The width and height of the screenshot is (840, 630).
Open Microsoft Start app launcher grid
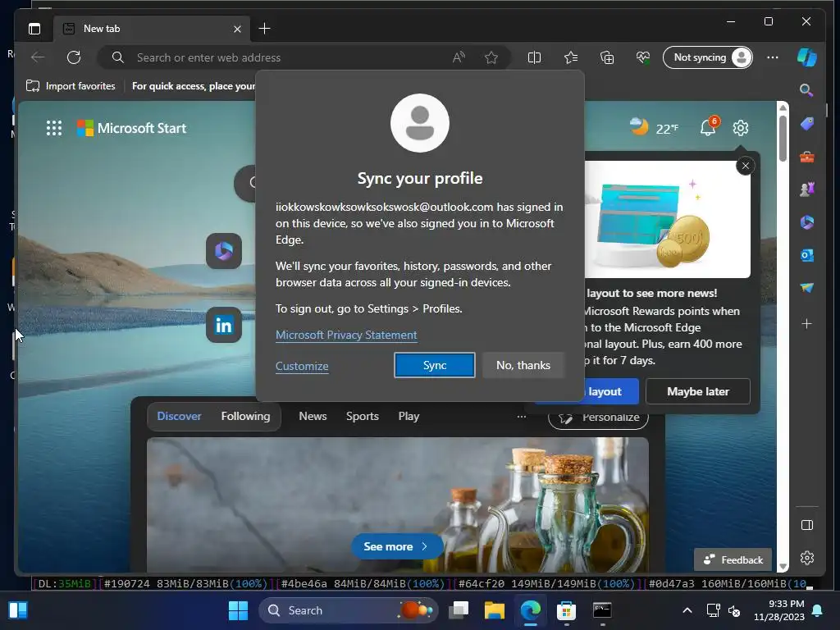point(54,128)
